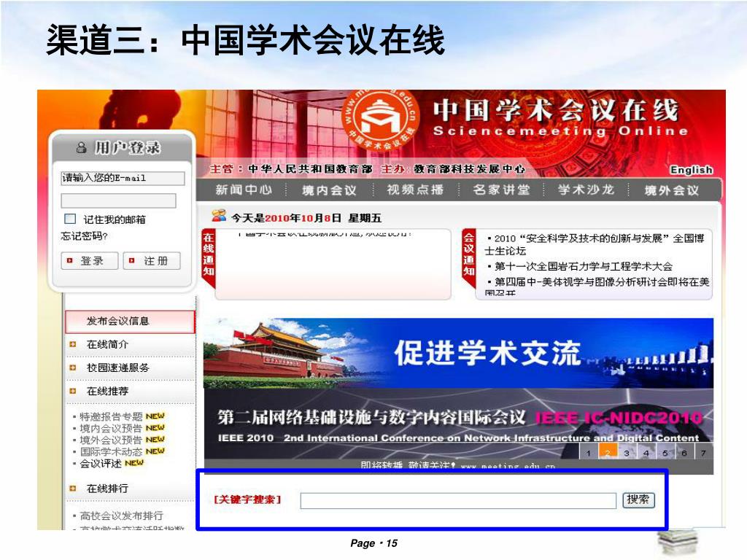
Task: Tick the 记住我的邮箱 checkbox
Action: [x=70, y=219]
